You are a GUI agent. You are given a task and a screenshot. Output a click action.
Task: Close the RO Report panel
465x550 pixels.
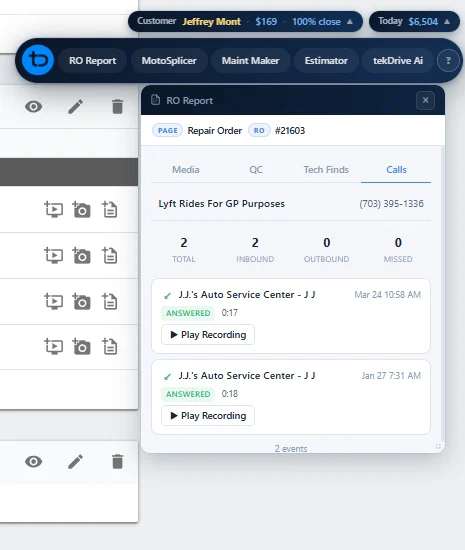[x=425, y=100]
